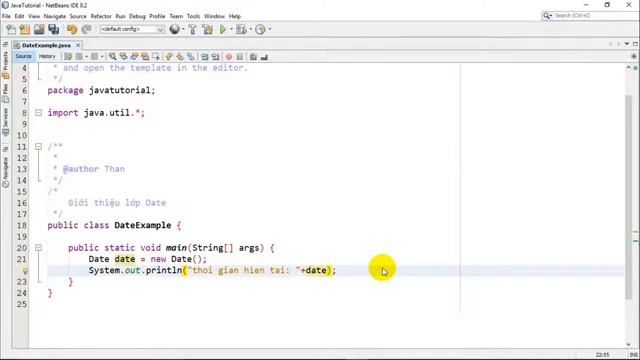Click the lightbulb hint icon on line 22

point(25,271)
